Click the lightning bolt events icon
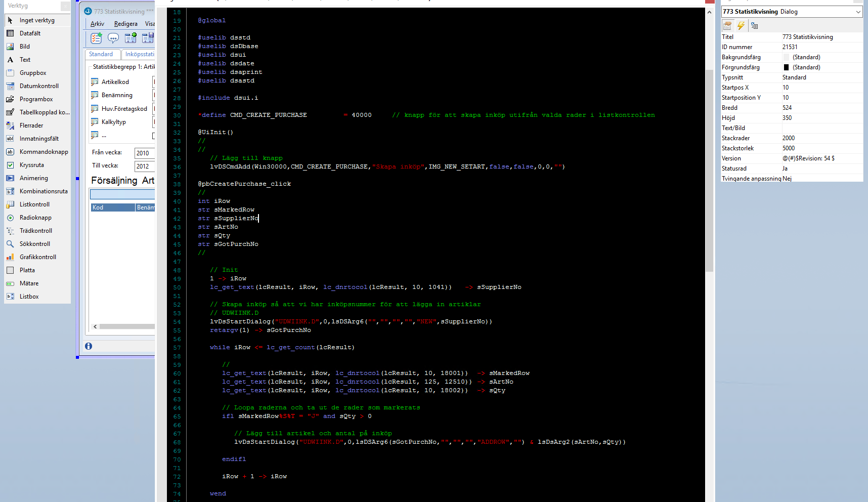Image resolution: width=868 pixels, height=502 pixels. (741, 26)
